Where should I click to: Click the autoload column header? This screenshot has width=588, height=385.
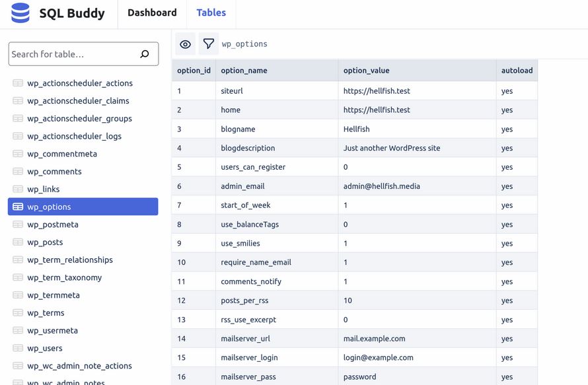click(x=517, y=71)
